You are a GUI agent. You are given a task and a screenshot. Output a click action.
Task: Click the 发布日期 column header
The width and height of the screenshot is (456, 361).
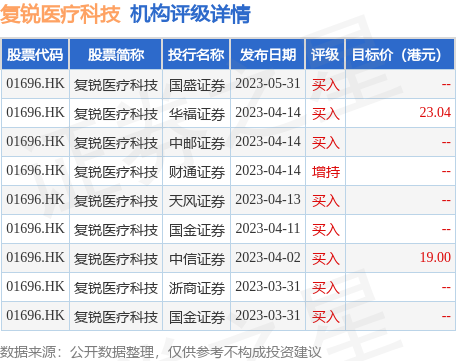[268, 54]
